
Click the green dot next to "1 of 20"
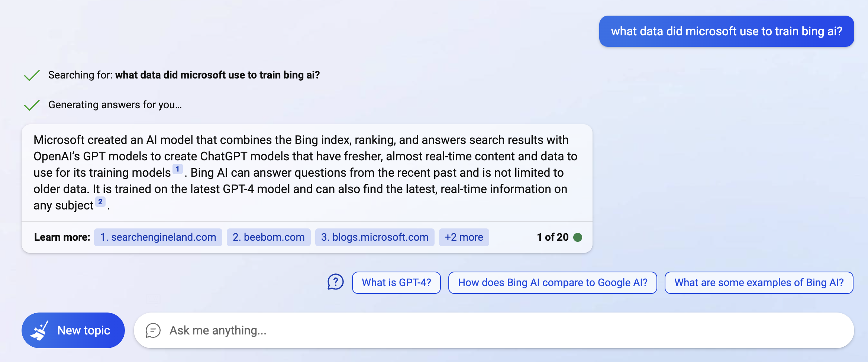point(578,237)
